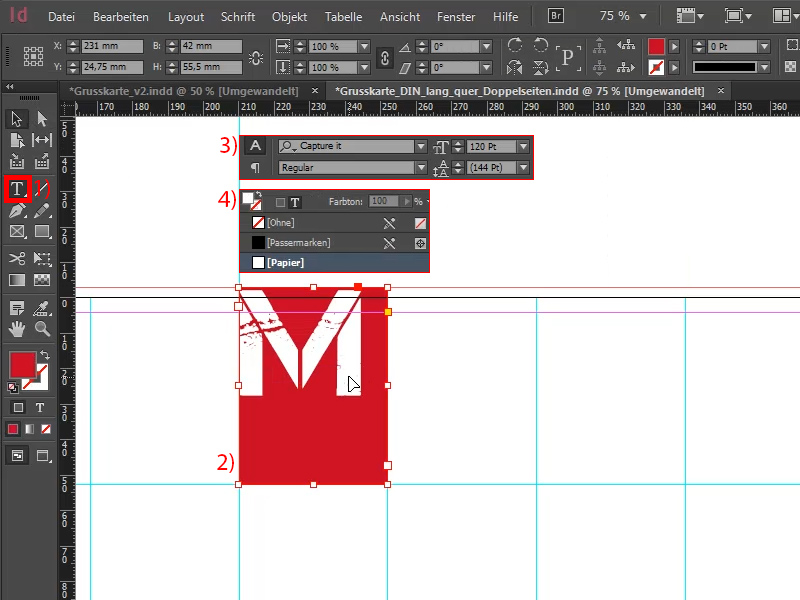Switch to Normal view mode

click(17, 456)
